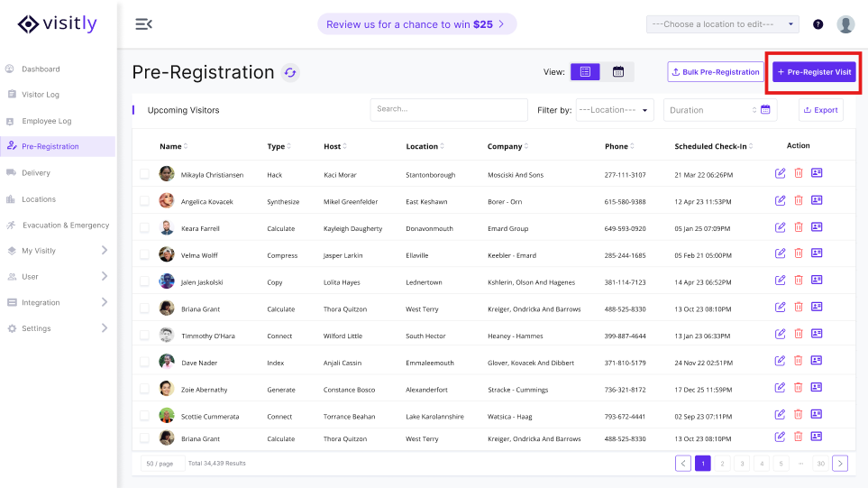
Task: Delete Dave Nader's entry
Action: click(799, 361)
